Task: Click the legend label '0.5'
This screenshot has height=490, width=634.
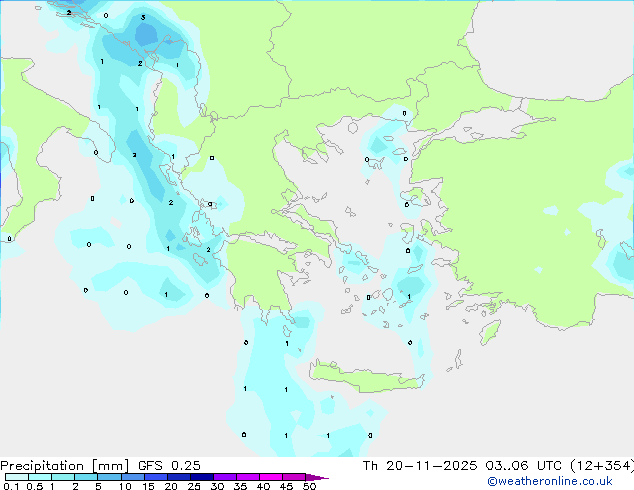Action: tap(35, 486)
